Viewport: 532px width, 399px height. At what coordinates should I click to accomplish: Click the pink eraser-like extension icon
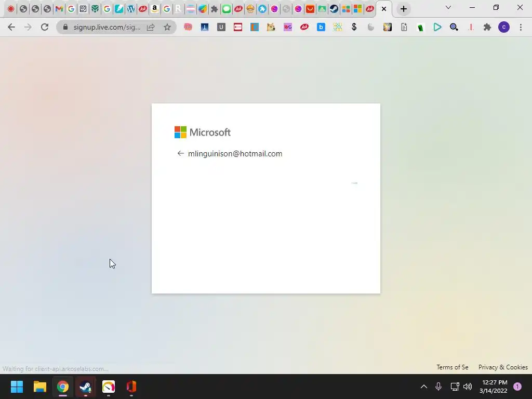point(188,27)
